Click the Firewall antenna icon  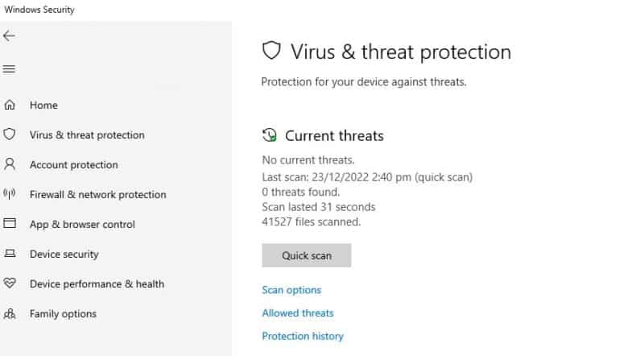click(10, 193)
